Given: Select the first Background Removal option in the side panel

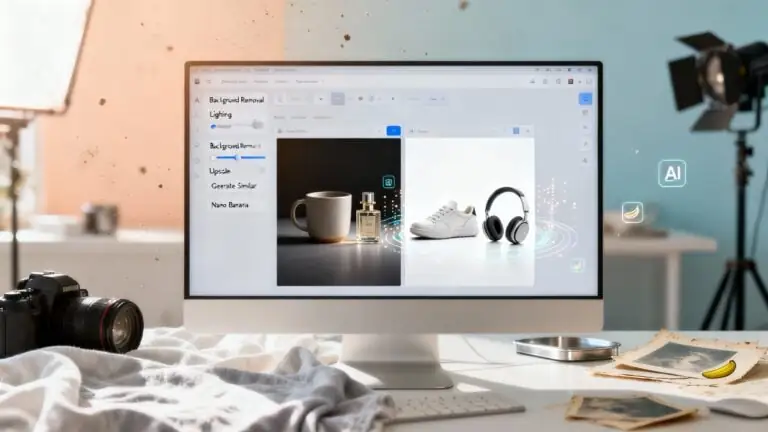Looking at the screenshot, I should pos(237,100).
